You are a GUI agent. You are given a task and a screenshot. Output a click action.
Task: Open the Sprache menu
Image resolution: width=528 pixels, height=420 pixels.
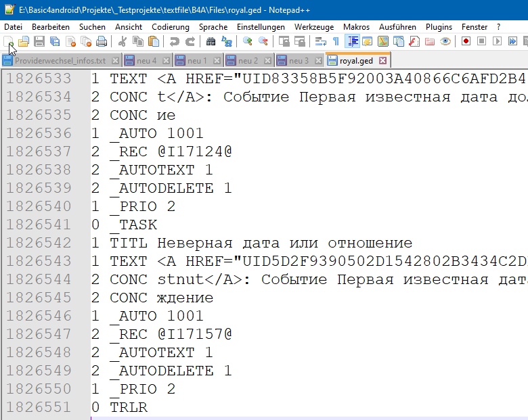(213, 27)
